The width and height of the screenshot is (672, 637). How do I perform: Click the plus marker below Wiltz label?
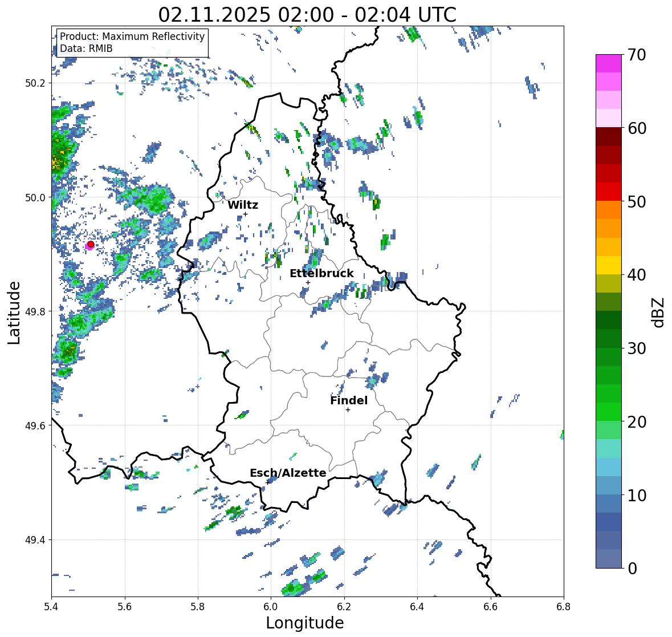pos(246,214)
